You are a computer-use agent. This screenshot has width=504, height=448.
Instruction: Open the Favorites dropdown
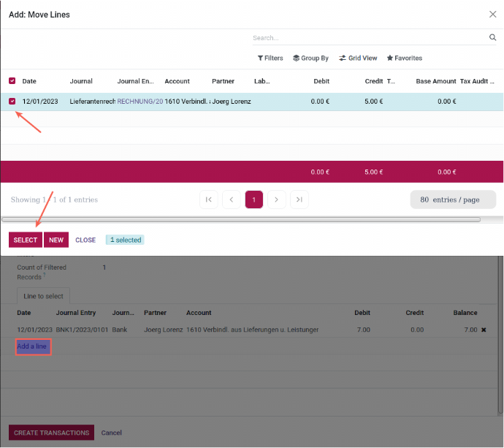[404, 58]
